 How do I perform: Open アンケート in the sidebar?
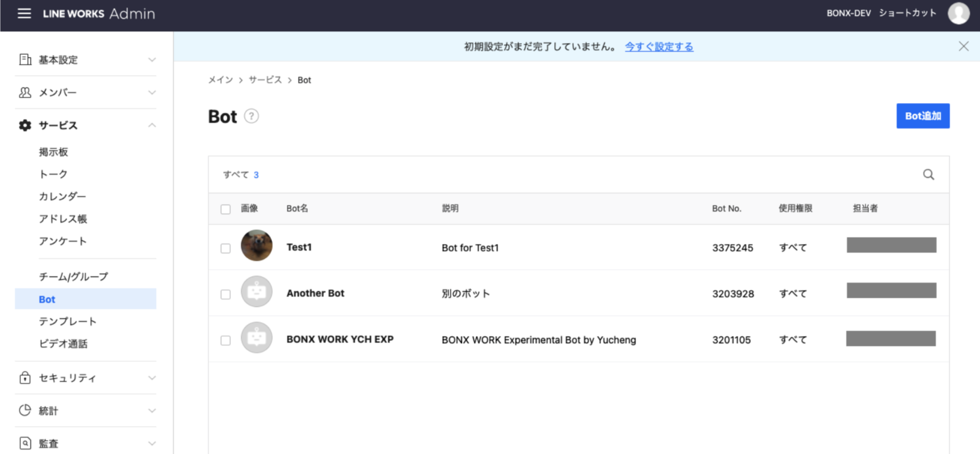click(63, 241)
